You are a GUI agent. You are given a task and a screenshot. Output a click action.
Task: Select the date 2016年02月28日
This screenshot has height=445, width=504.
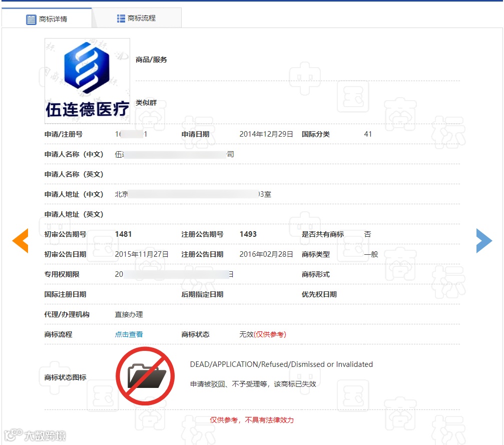tap(266, 254)
